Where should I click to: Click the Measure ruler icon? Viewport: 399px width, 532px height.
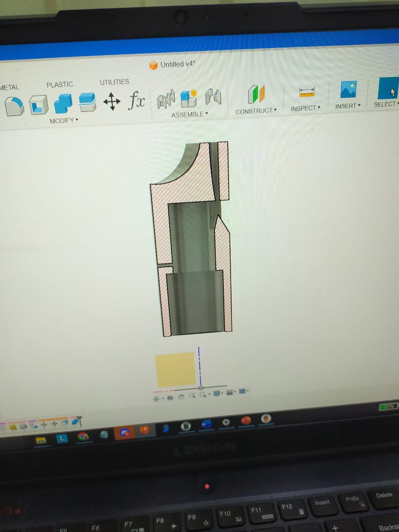[307, 91]
